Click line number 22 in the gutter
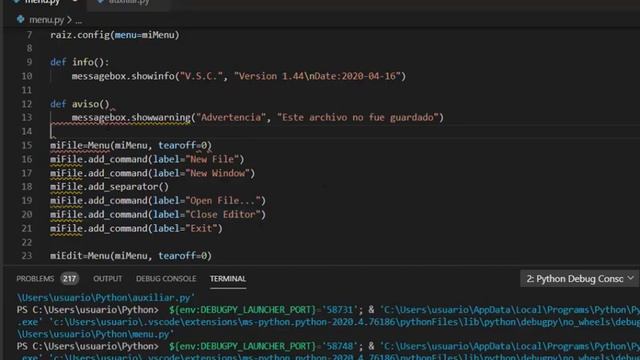The width and height of the screenshot is (640, 360). [27, 242]
